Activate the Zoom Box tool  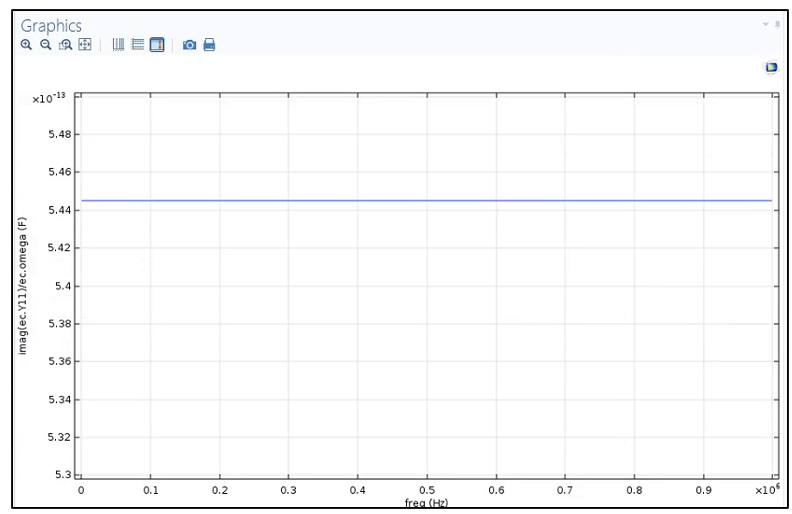click(x=65, y=45)
